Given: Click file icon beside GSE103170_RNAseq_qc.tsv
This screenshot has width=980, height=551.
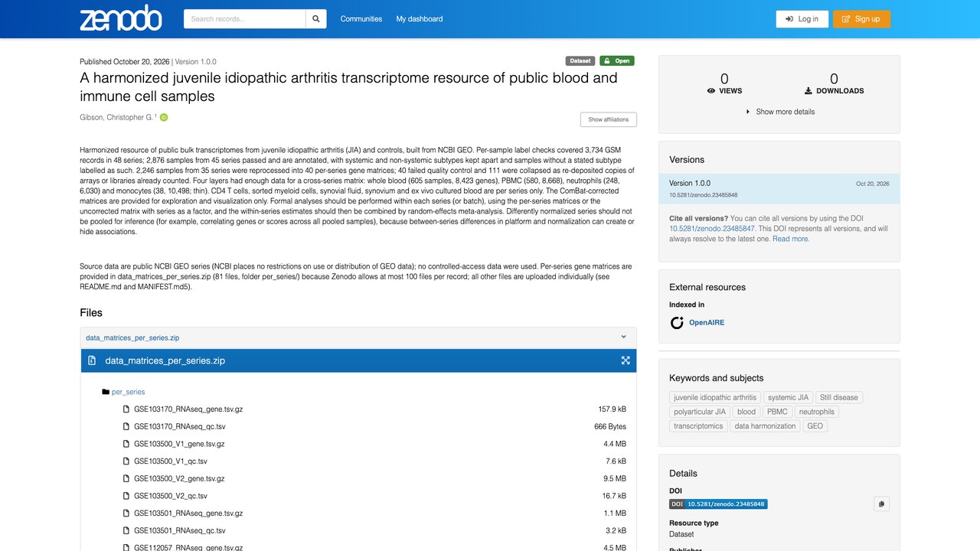Looking at the screenshot, I should 126,427.
